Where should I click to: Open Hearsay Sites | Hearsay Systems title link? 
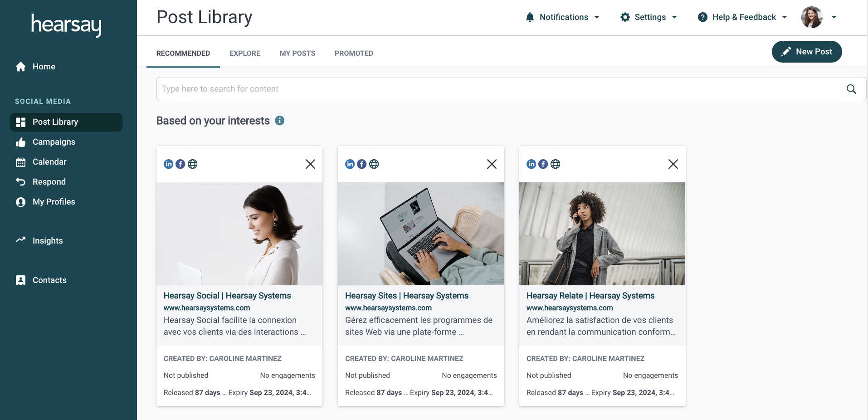(407, 296)
